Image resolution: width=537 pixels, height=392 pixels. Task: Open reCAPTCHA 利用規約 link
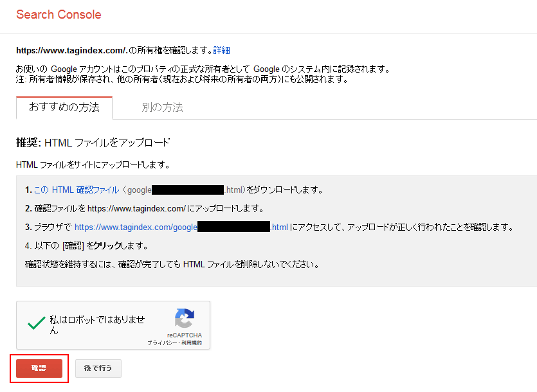click(x=191, y=343)
